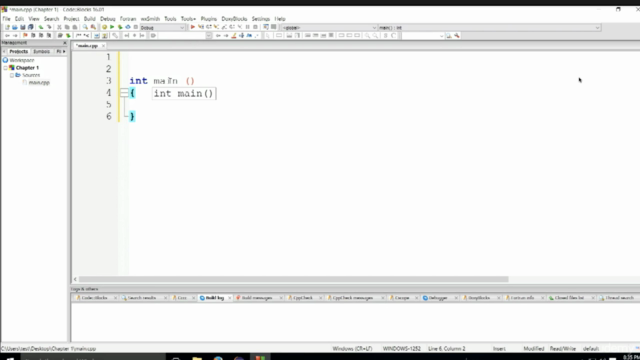Image resolution: width=640 pixels, height=360 pixels.
Task: Close the Management panel
Action: tap(64, 43)
